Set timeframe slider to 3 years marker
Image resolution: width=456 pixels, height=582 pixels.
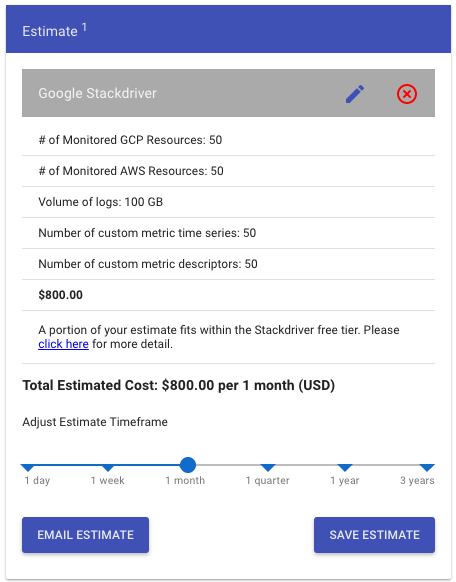pos(427,468)
